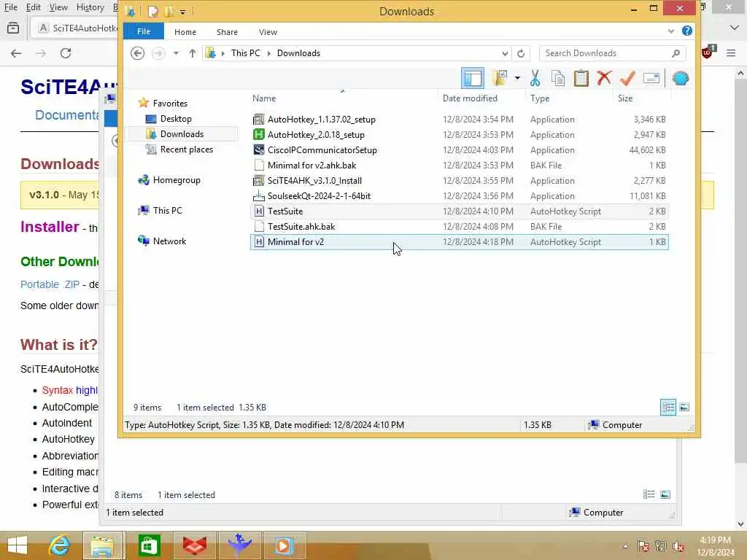The image size is (747, 560).
Task: Click the Search Downloads field
Action: point(612,53)
